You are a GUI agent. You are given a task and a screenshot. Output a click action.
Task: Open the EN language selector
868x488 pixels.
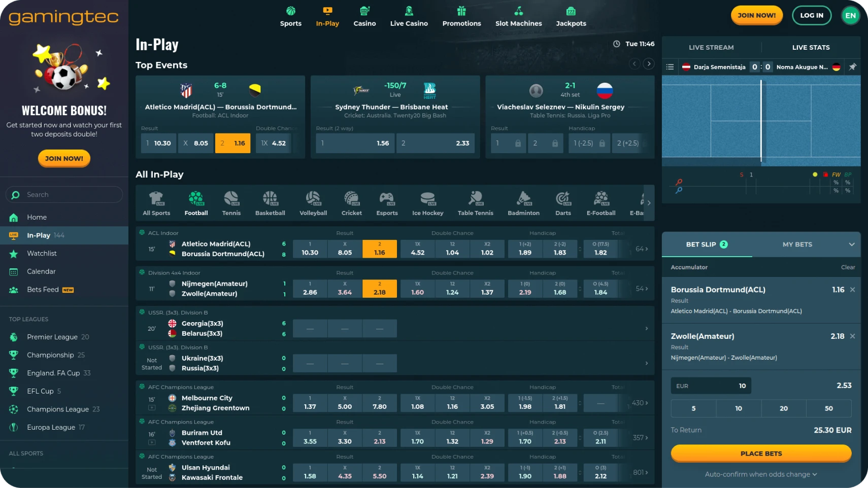click(x=850, y=15)
